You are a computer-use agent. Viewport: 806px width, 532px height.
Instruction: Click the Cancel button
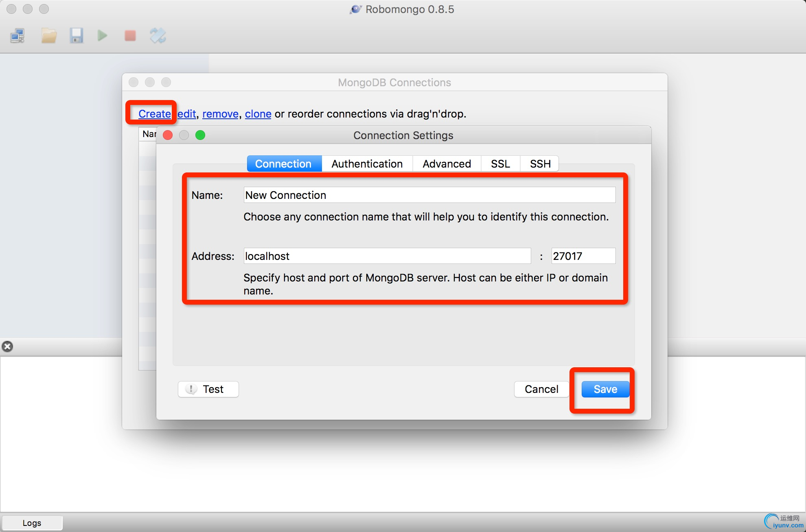point(541,389)
